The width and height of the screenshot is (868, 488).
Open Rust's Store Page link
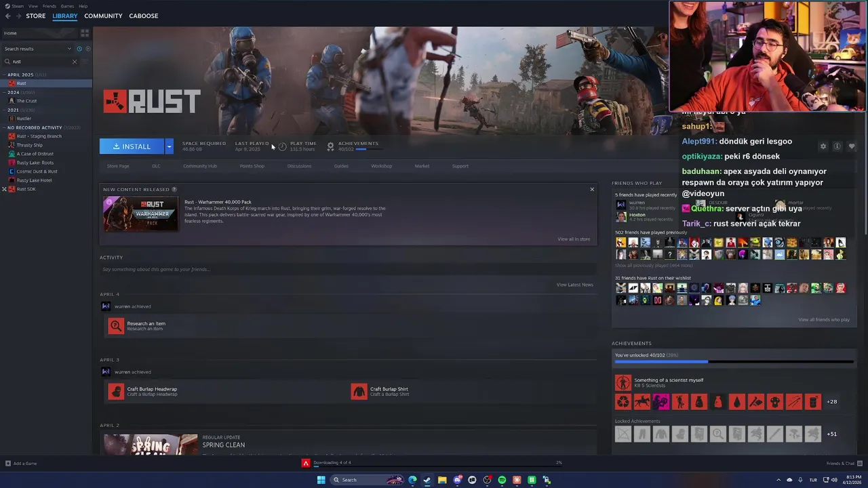pyautogui.click(x=118, y=166)
